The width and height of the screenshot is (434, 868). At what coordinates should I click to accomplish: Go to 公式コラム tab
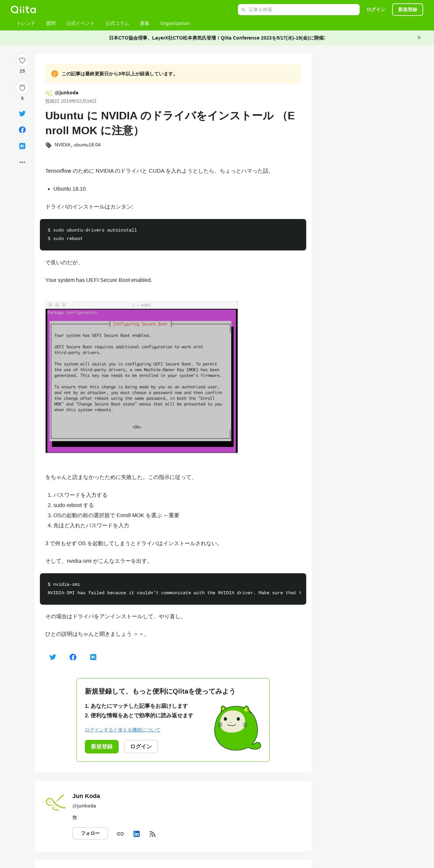(117, 23)
